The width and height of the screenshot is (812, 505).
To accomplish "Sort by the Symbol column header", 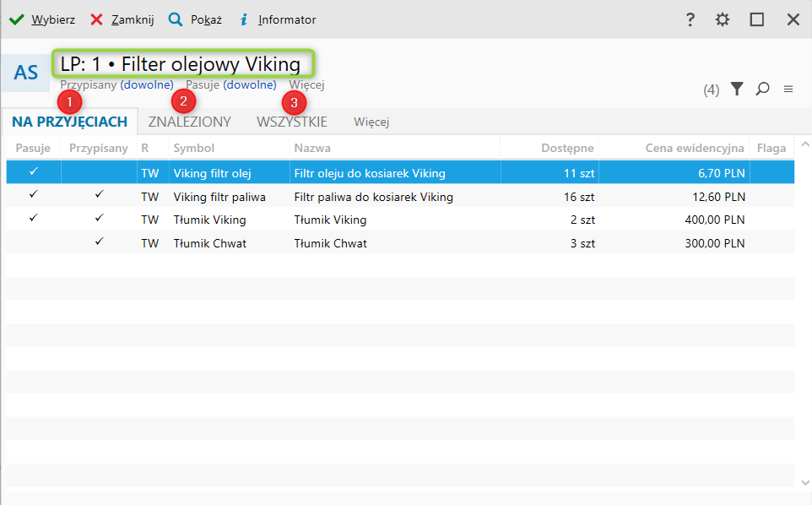I will click(x=193, y=148).
